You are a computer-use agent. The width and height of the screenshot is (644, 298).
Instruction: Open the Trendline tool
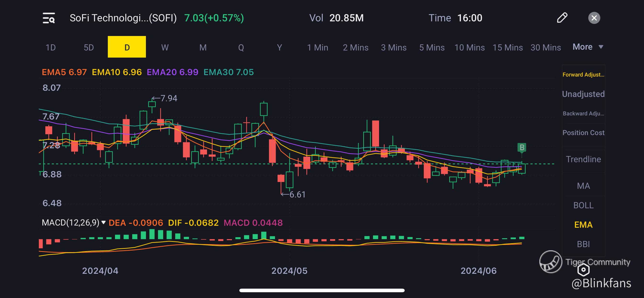tap(583, 159)
